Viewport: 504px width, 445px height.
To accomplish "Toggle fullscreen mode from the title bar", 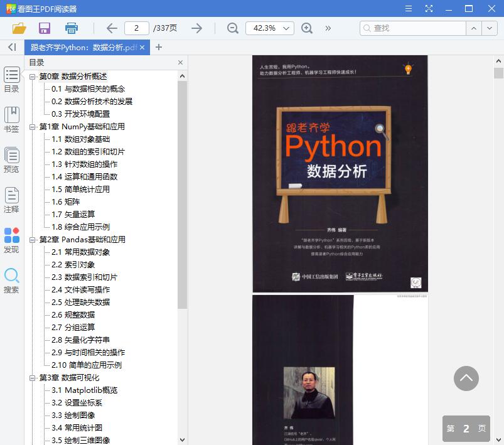I will pyautogui.click(x=429, y=8).
